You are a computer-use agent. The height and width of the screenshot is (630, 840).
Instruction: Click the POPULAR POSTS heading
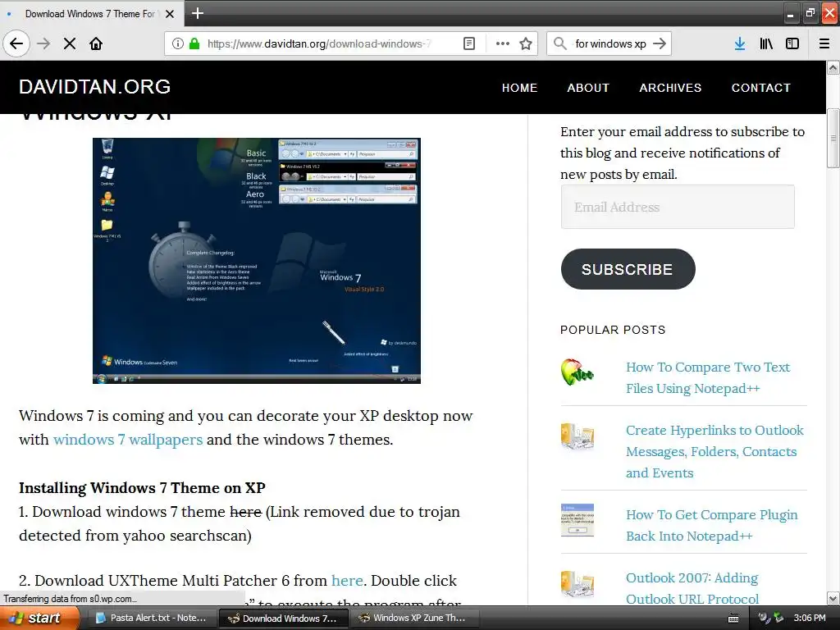click(x=613, y=330)
